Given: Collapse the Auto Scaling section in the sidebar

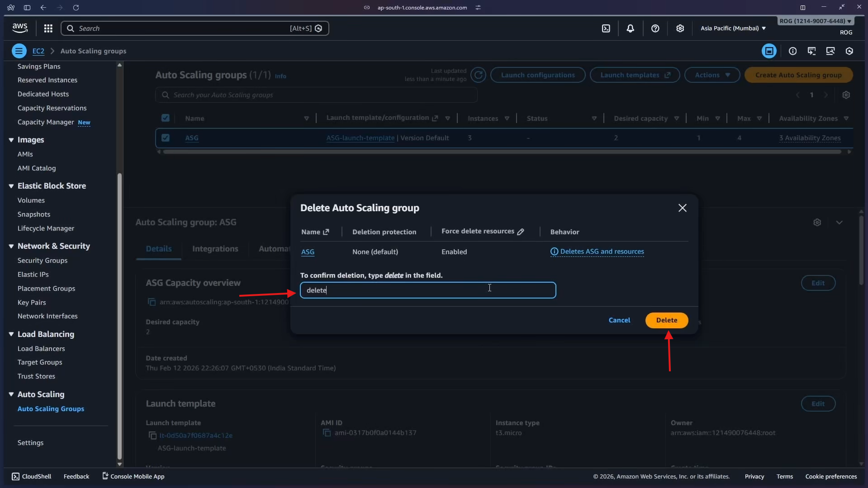Looking at the screenshot, I should pyautogui.click(x=11, y=394).
